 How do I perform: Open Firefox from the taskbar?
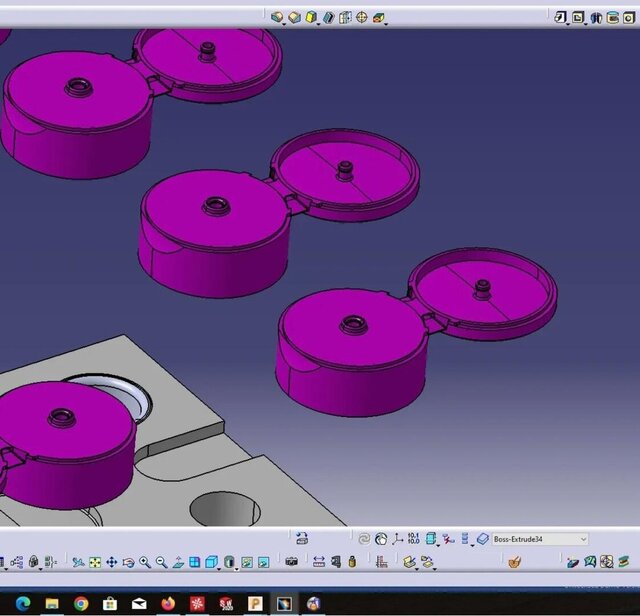(x=168, y=603)
